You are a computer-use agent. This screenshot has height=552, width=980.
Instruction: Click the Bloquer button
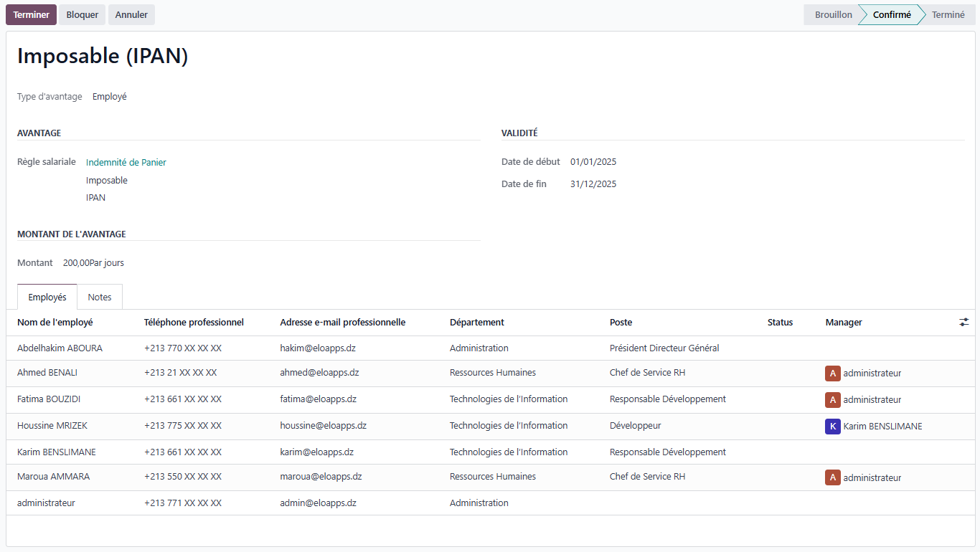pyautogui.click(x=83, y=15)
